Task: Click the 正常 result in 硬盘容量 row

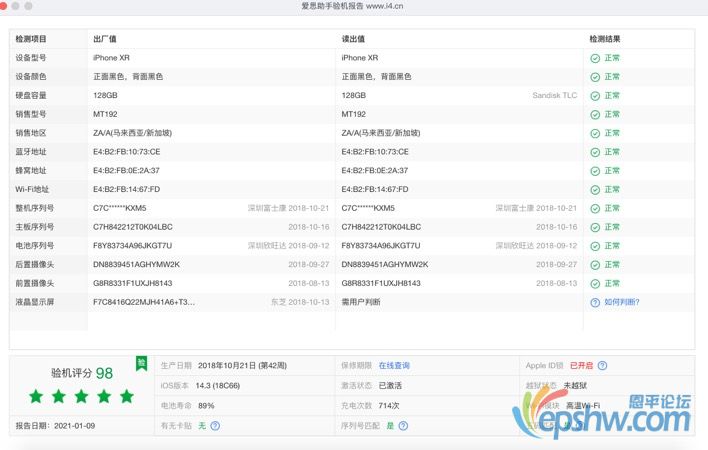Action: [612, 96]
